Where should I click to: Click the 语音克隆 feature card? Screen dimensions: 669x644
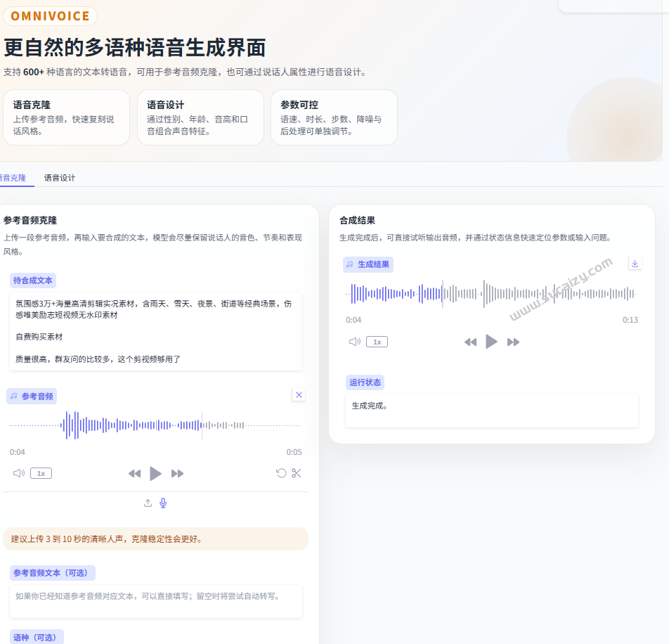[66, 117]
